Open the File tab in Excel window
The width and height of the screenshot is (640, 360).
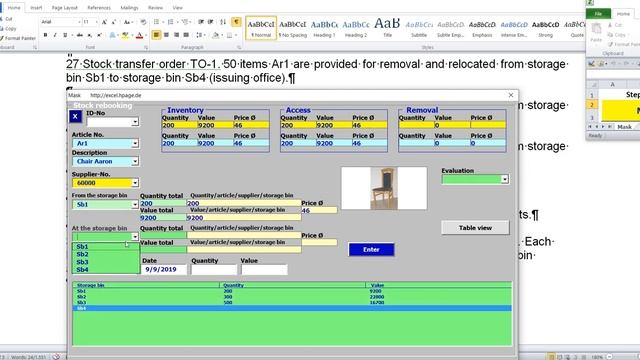click(598, 14)
